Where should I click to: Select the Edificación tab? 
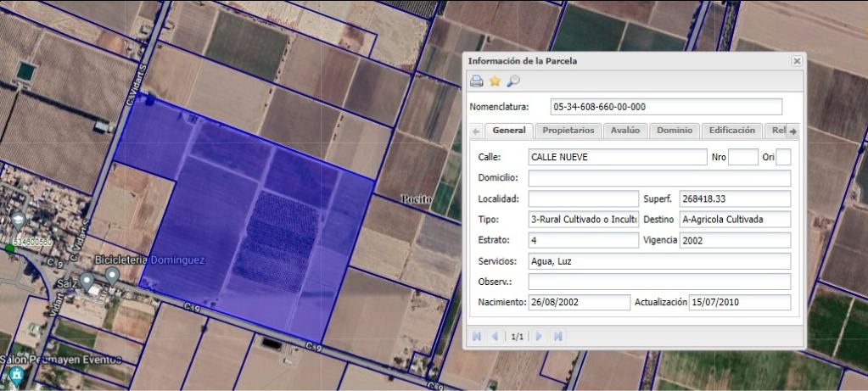click(x=732, y=131)
